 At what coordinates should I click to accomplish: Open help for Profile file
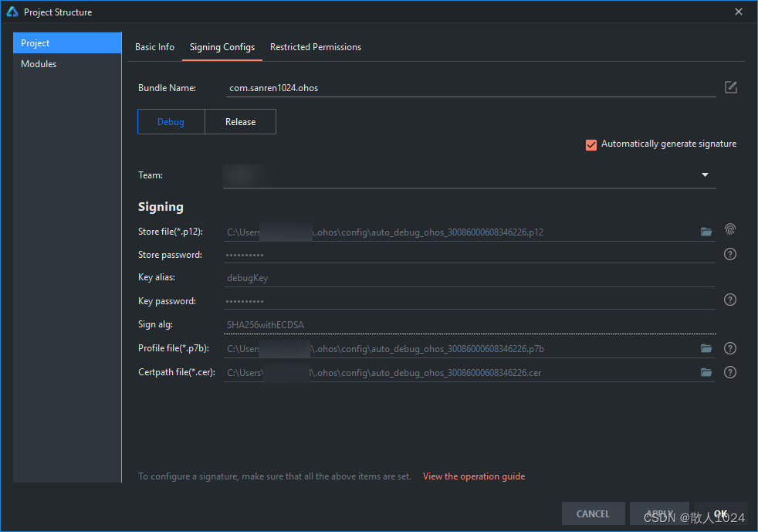pos(730,348)
